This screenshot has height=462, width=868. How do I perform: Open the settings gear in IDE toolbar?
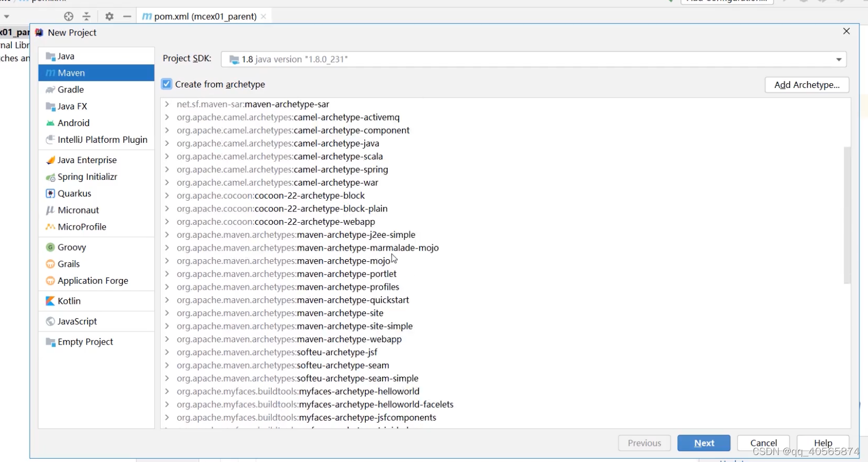[110, 17]
